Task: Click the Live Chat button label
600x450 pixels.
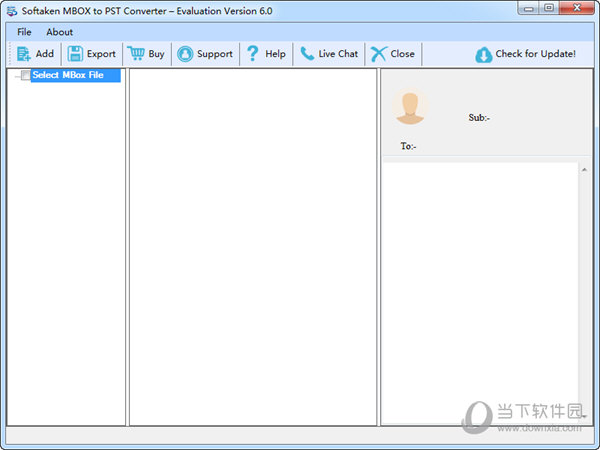Action: click(338, 54)
